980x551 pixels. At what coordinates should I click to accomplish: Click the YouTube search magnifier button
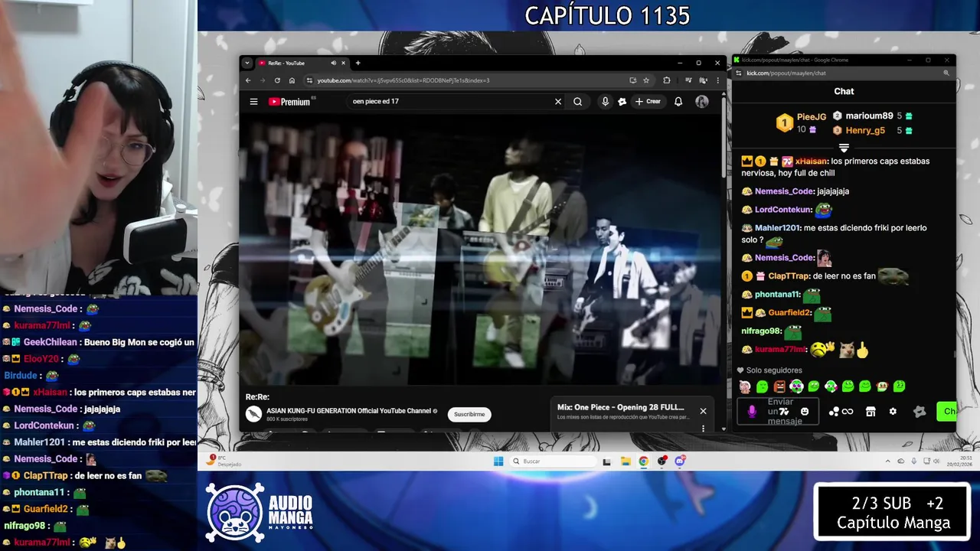click(578, 102)
